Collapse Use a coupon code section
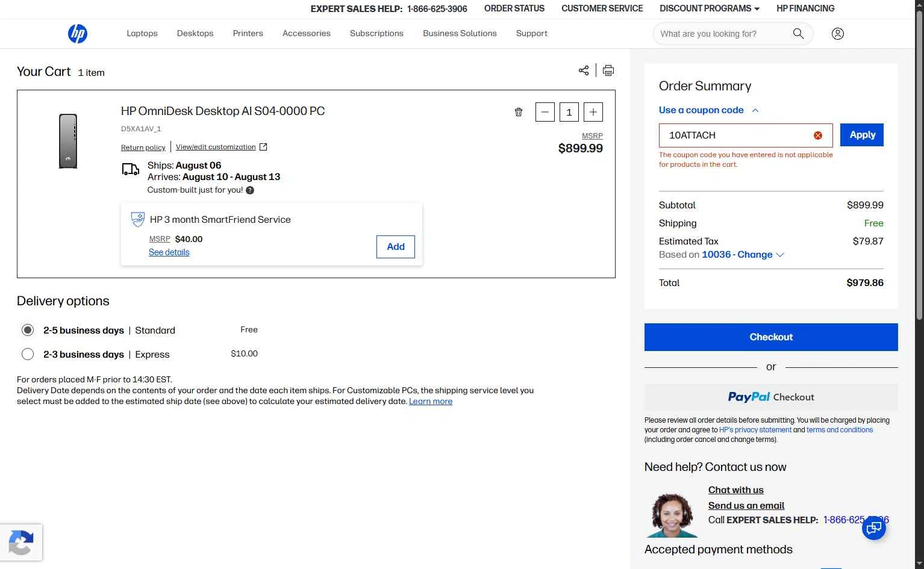This screenshot has height=569, width=924. click(x=709, y=110)
